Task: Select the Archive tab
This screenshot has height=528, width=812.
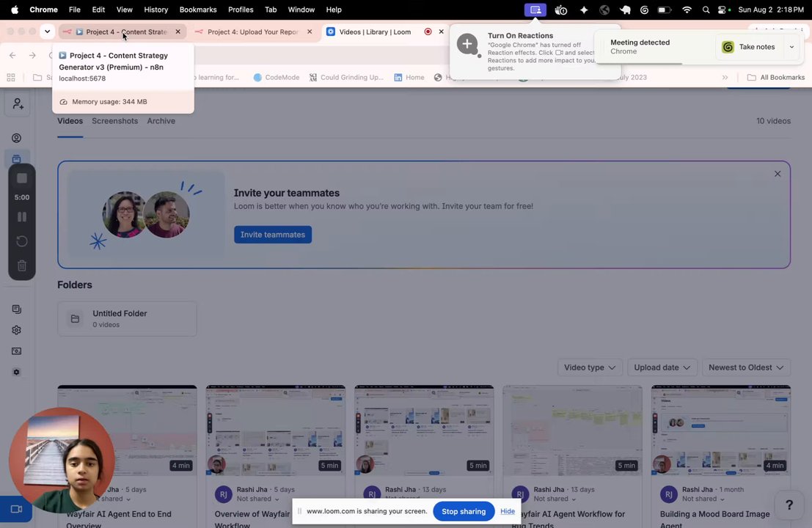Action: tap(161, 120)
